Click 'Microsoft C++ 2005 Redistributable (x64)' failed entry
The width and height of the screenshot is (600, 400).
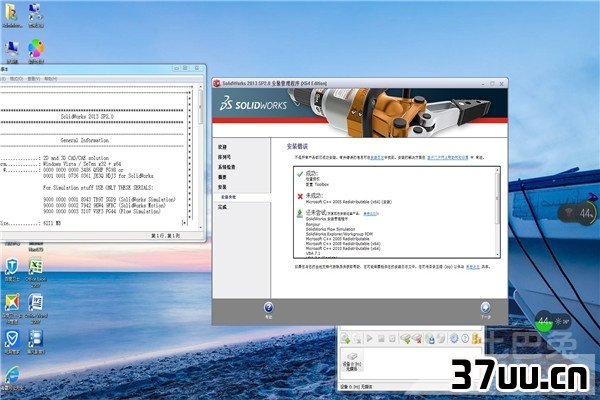click(348, 201)
